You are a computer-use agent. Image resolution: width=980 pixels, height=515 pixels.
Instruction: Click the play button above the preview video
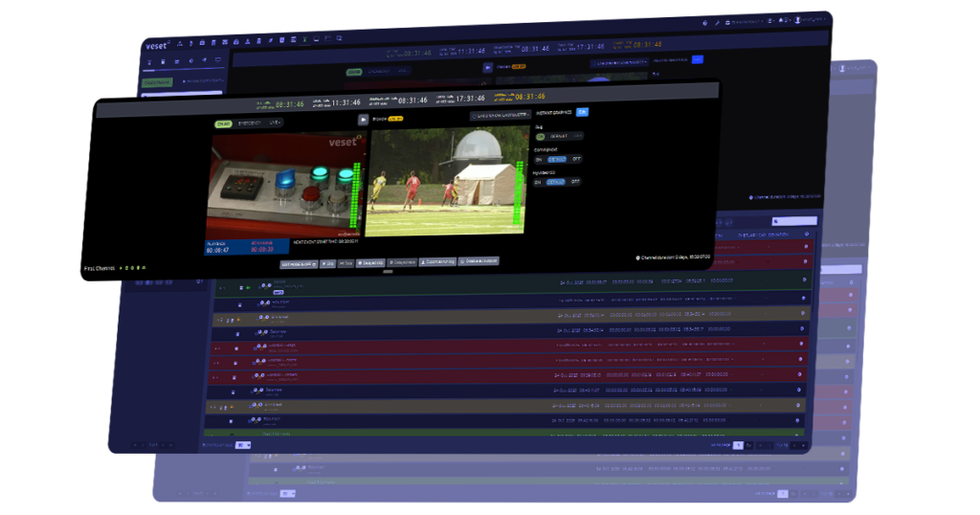tap(364, 120)
